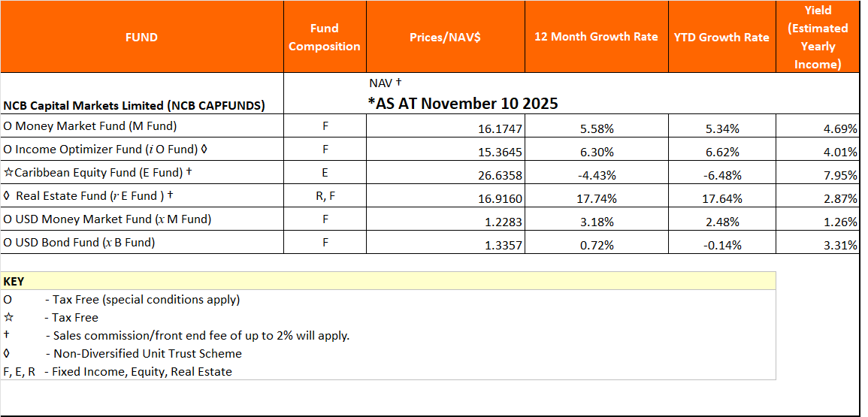Select the AS AT November 10 2025 text
Viewport: 868px width, 417px height.
click(463, 104)
